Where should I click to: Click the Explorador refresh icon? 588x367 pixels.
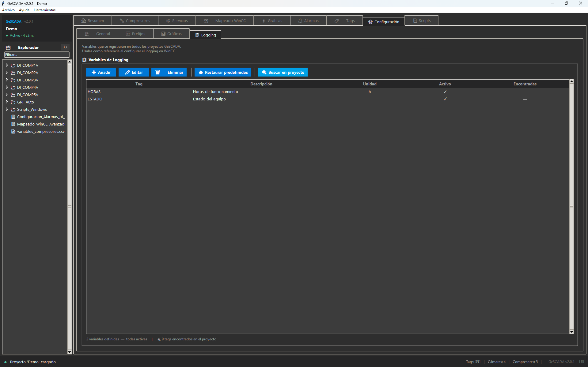tap(65, 47)
